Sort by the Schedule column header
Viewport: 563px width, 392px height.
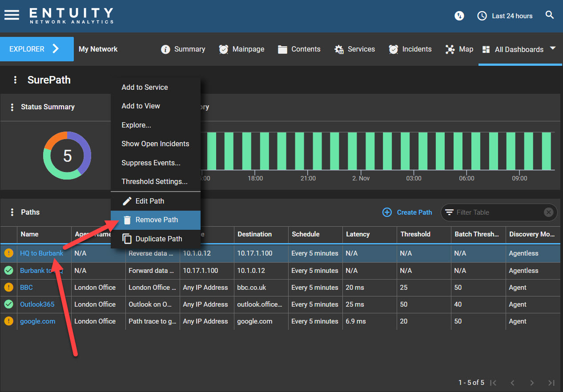(x=315, y=234)
